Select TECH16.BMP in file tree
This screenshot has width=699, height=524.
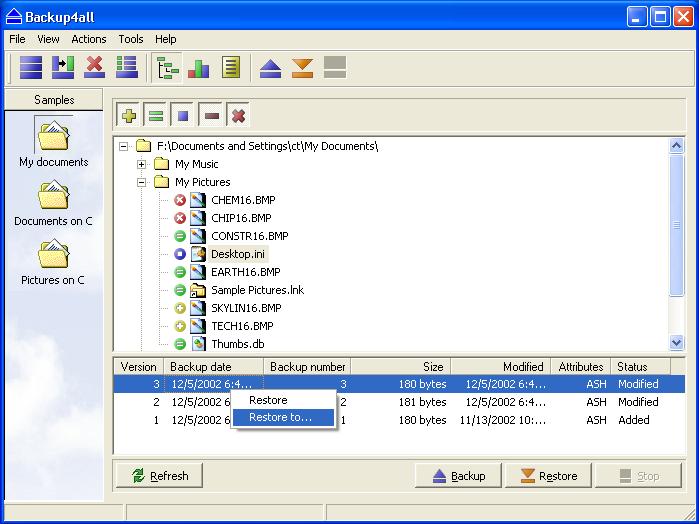coord(242,326)
